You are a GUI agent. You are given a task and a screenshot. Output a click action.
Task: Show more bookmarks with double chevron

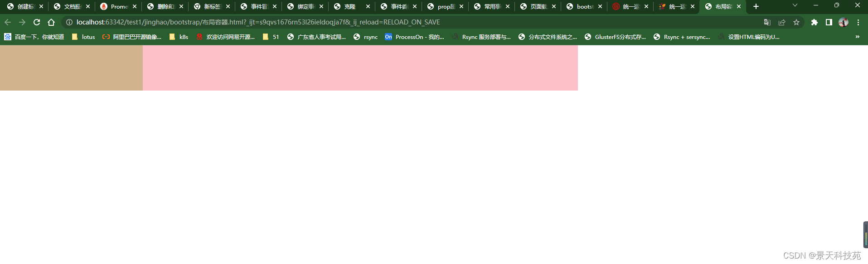pyautogui.click(x=858, y=37)
